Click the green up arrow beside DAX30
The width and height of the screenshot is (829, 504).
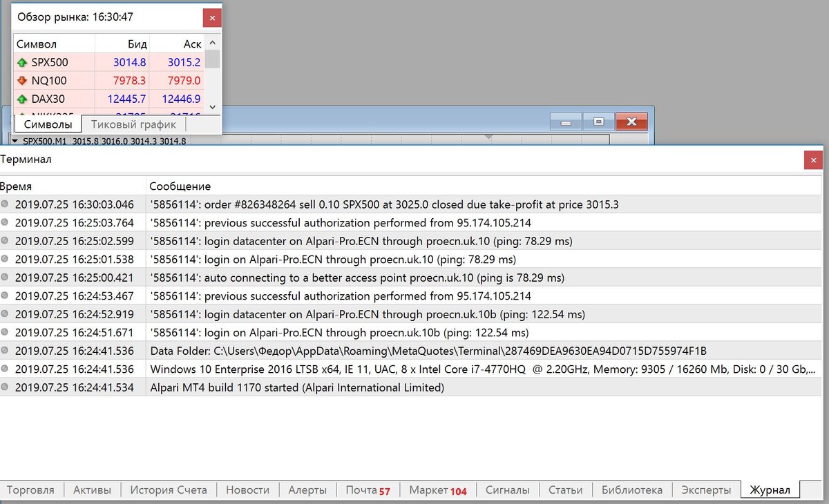click(x=22, y=99)
